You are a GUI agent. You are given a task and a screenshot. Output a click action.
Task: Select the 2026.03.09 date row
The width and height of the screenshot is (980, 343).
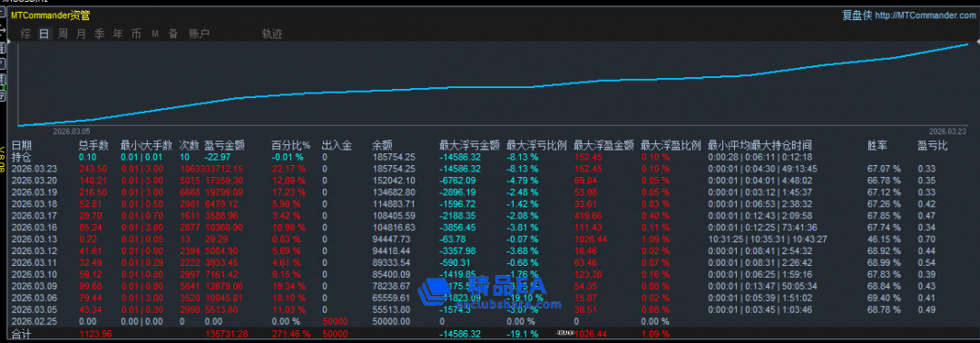(x=34, y=286)
